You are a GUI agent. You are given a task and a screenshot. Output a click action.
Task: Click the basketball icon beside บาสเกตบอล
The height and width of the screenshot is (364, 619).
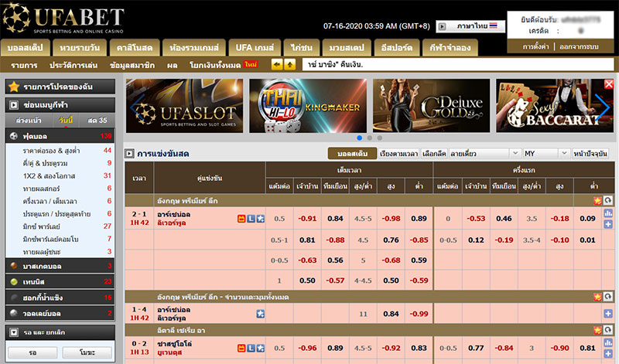14,266
